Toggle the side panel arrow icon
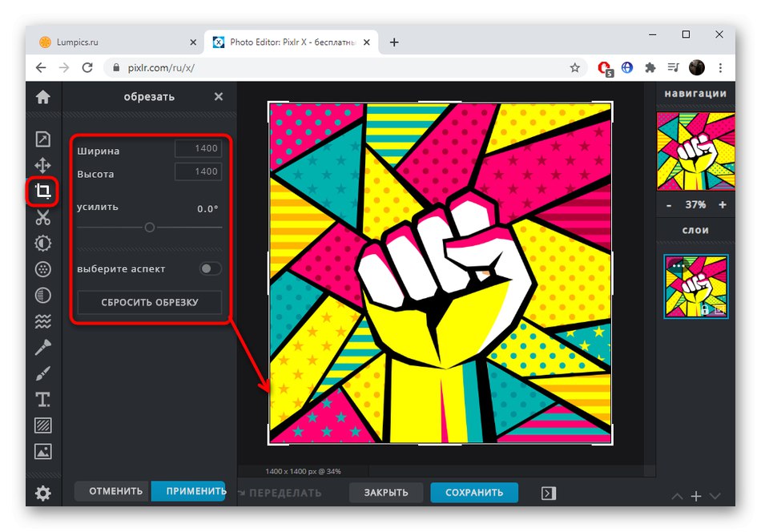The height and width of the screenshot is (532, 761). [x=549, y=494]
